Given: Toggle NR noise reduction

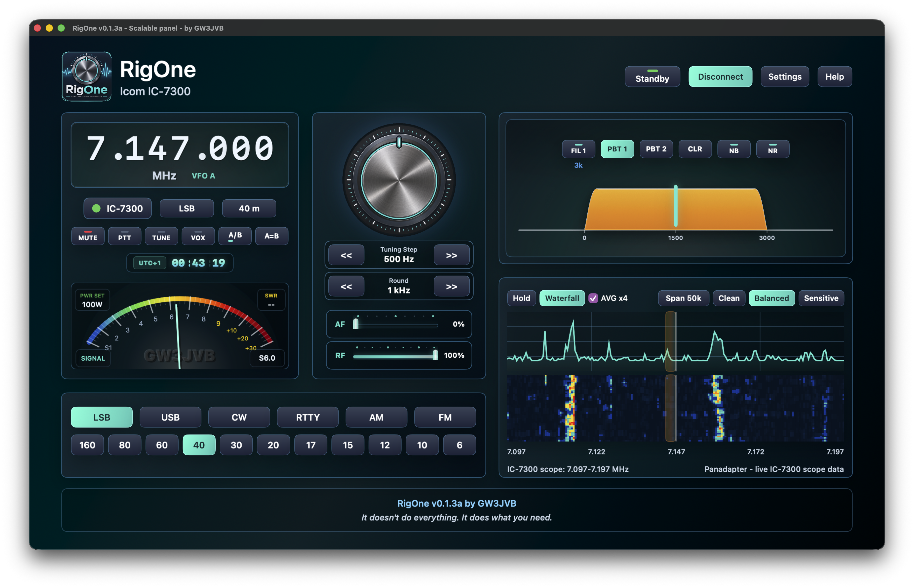Looking at the screenshot, I should coord(773,149).
